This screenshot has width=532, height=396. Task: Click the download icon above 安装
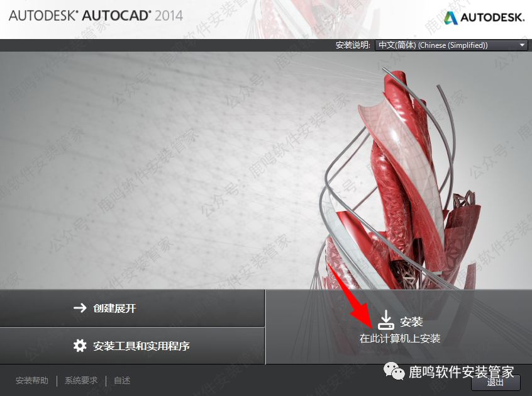[385, 320]
